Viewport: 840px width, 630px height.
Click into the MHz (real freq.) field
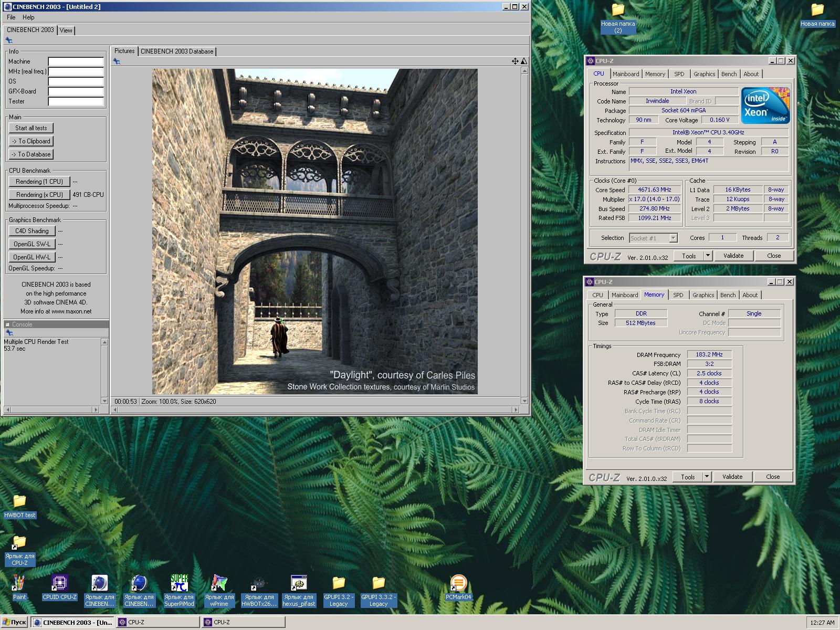pos(76,71)
